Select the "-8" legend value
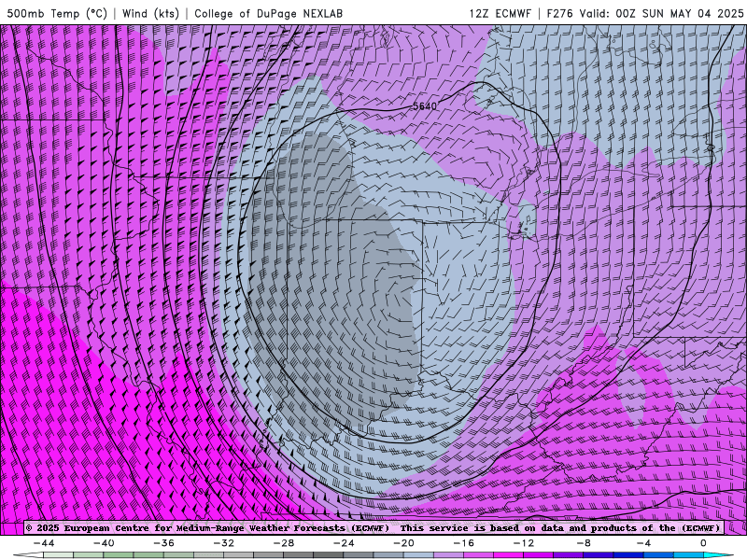The height and width of the screenshot is (560, 747). [x=585, y=543]
